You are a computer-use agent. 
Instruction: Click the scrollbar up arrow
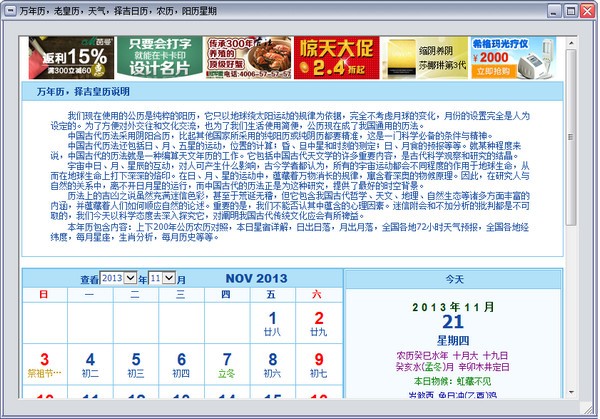tap(571, 43)
